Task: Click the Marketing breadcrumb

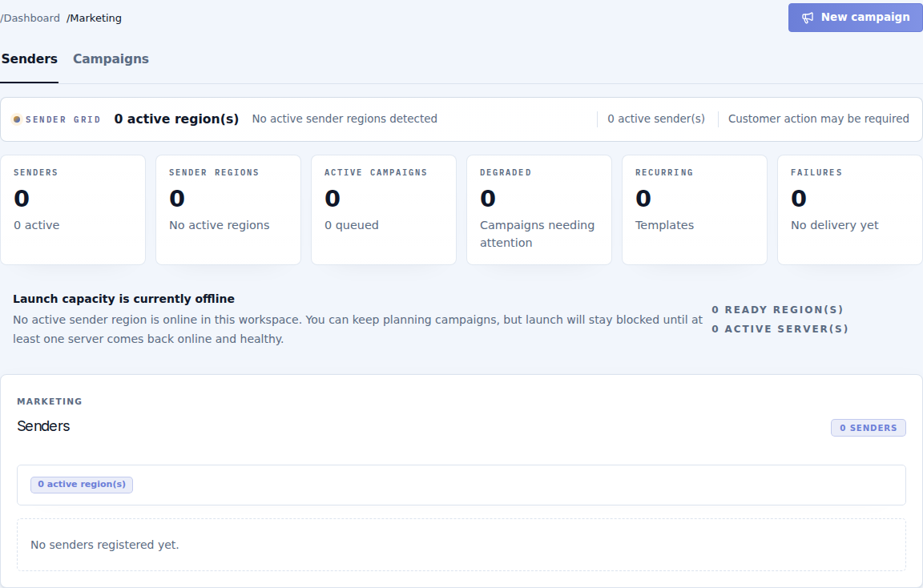Action: 95,18
